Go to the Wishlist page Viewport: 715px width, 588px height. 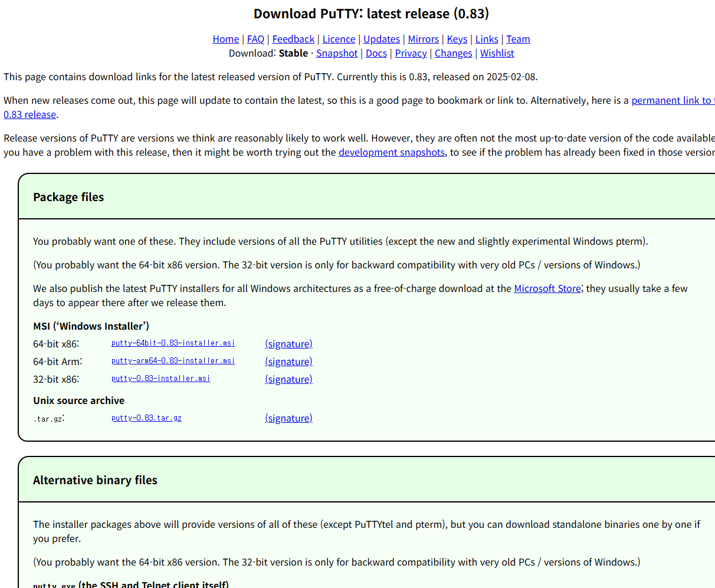point(497,53)
